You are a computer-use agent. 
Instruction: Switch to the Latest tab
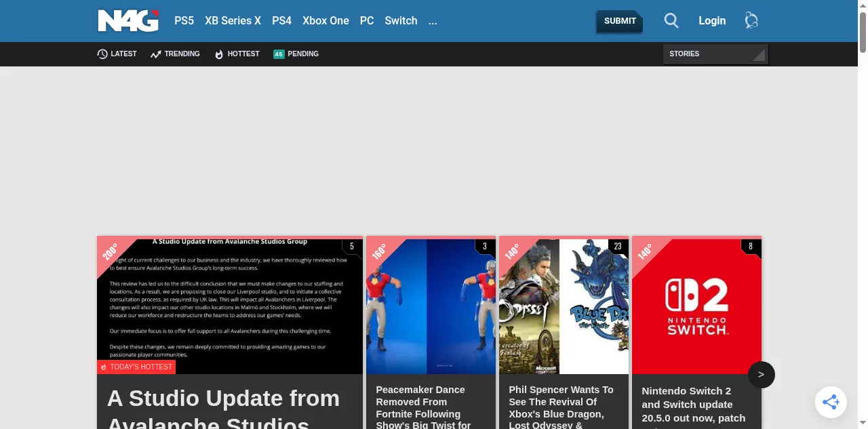tap(117, 54)
